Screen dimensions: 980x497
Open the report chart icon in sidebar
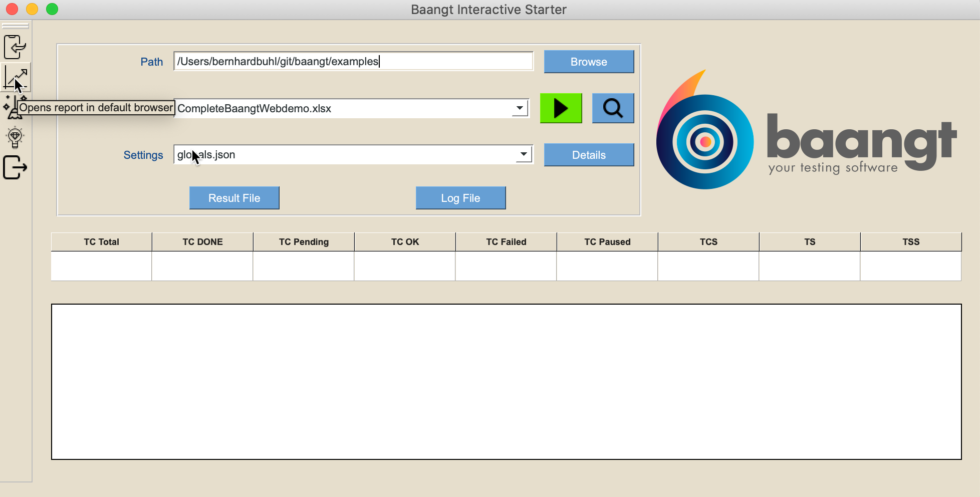tap(16, 77)
